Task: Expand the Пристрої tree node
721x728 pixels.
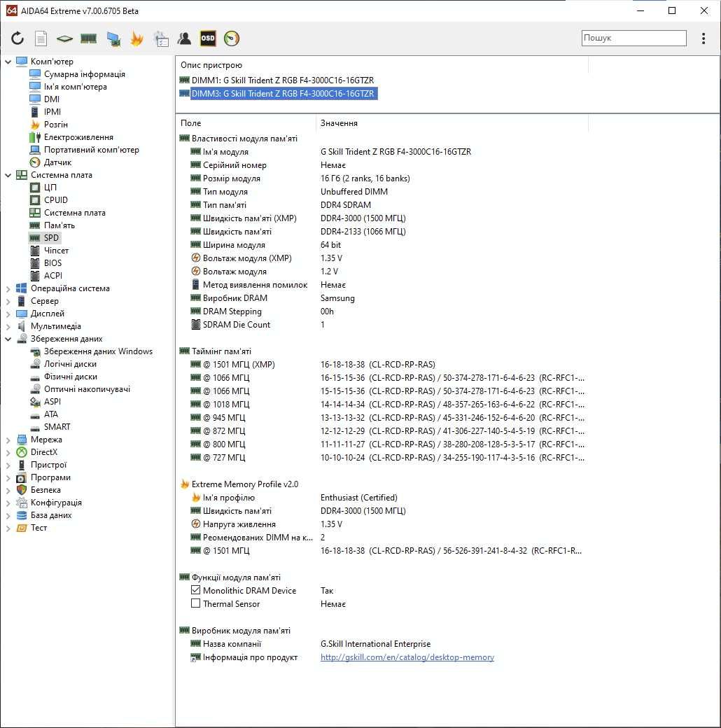Action: tap(8, 465)
